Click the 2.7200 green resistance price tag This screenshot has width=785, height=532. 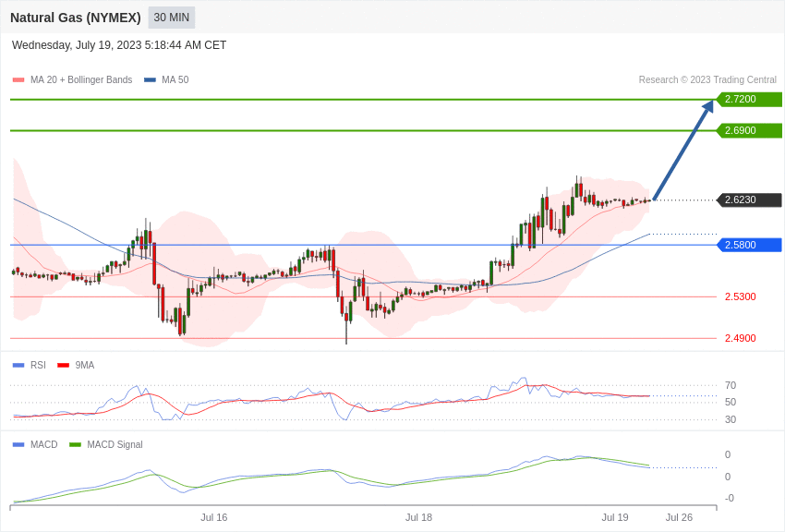pos(750,99)
